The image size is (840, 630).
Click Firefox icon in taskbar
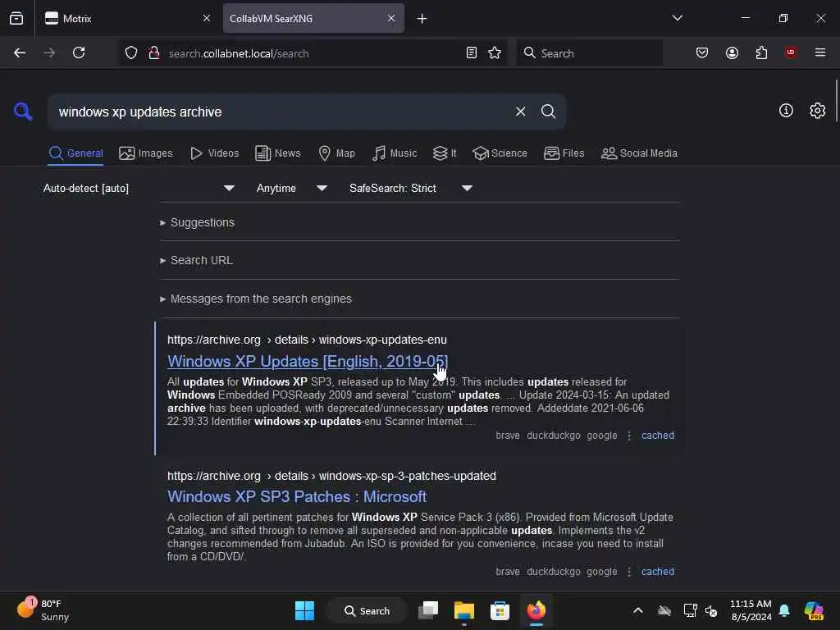(x=536, y=610)
